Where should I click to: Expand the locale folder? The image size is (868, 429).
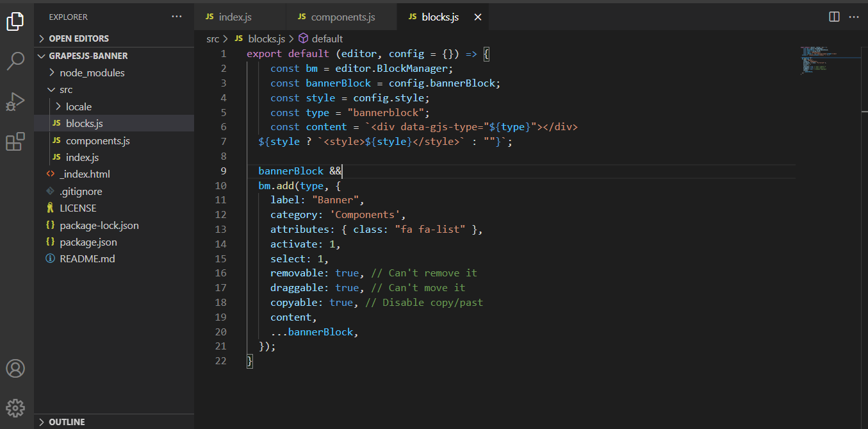(114, 106)
